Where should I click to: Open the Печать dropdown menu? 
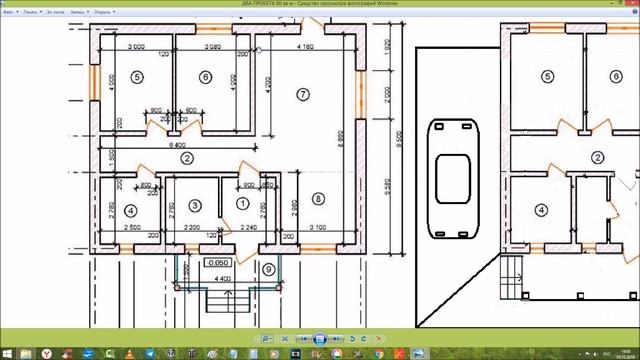33,12
